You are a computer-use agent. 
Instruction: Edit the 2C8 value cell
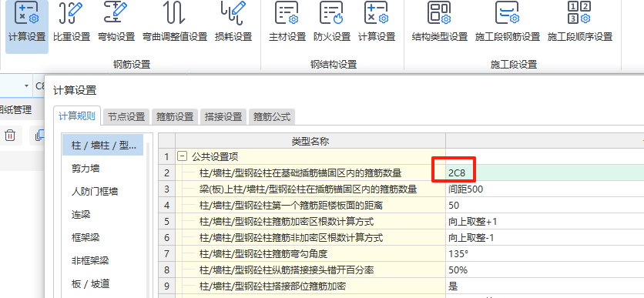pyautogui.click(x=545, y=172)
